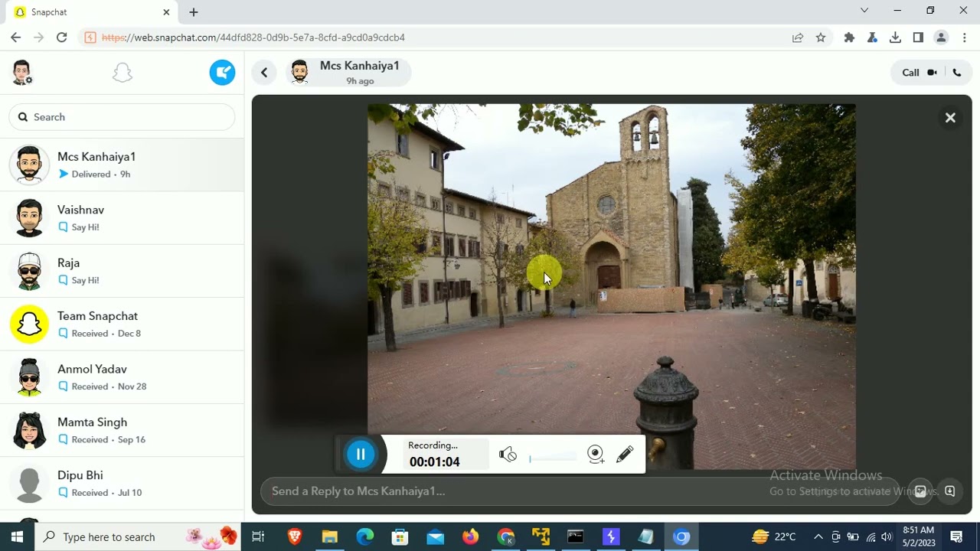Click the browser back arrow
The width and height of the screenshot is (980, 551).
tap(15, 37)
